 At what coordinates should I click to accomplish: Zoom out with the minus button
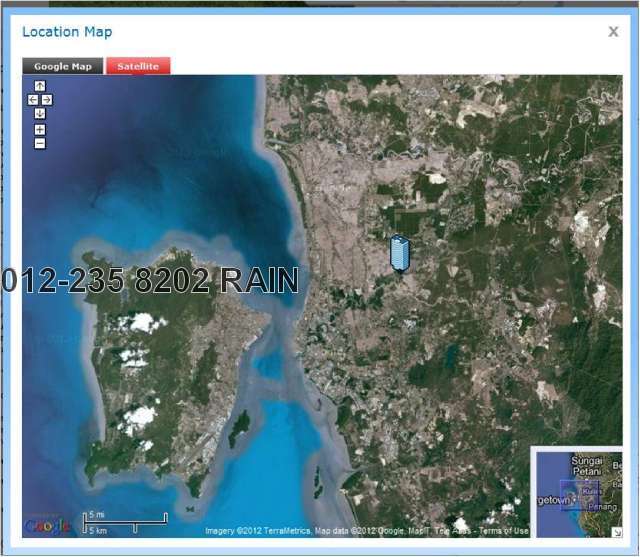(40, 144)
